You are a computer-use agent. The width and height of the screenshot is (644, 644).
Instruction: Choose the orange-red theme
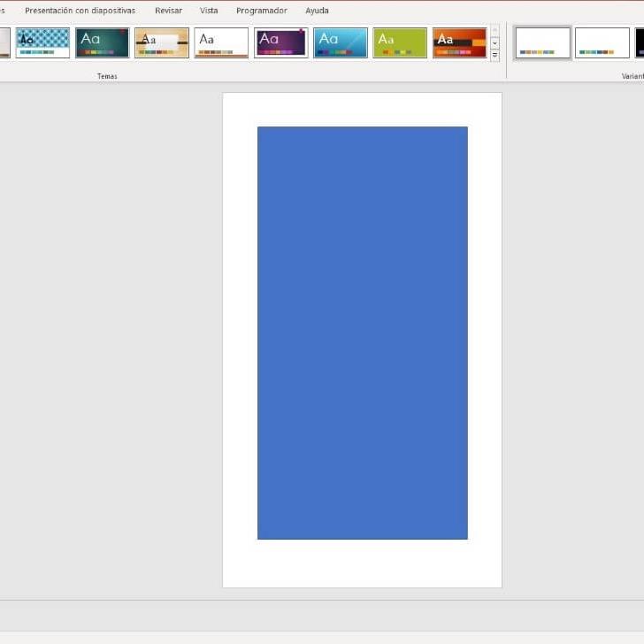tap(459, 42)
